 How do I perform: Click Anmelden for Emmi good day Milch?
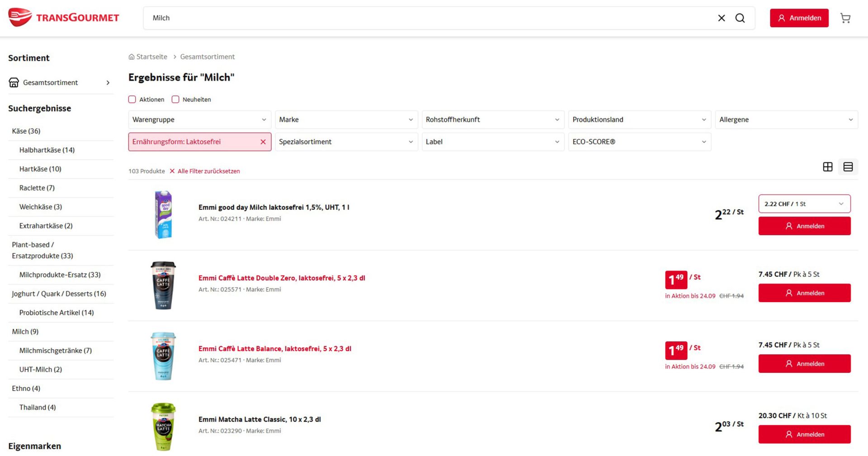804,226
